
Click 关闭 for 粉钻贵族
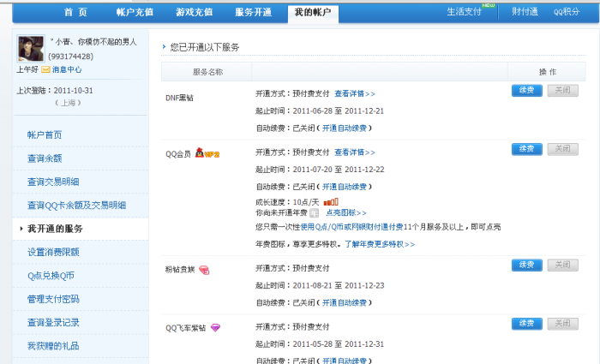click(x=562, y=265)
